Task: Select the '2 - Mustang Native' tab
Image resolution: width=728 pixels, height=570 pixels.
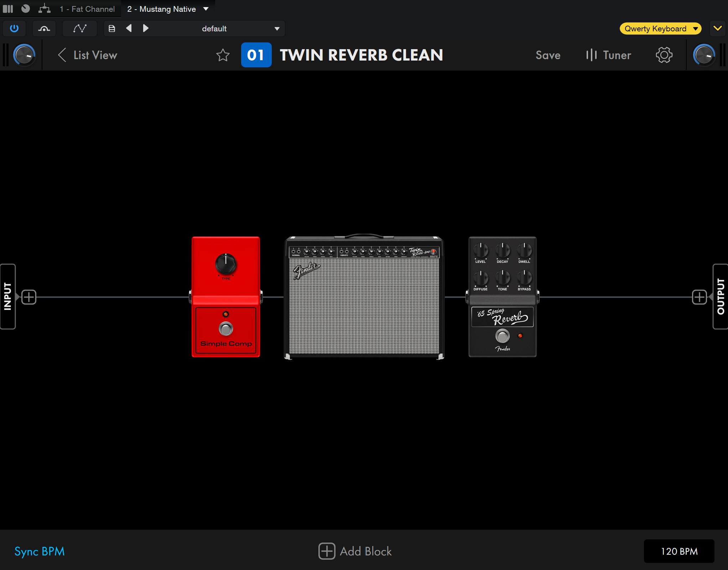Action: tap(161, 9)
